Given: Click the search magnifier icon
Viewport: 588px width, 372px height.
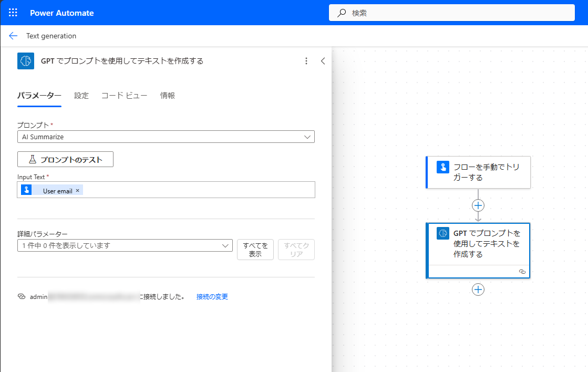Looking at the screenshot, I should pos(342,13).
